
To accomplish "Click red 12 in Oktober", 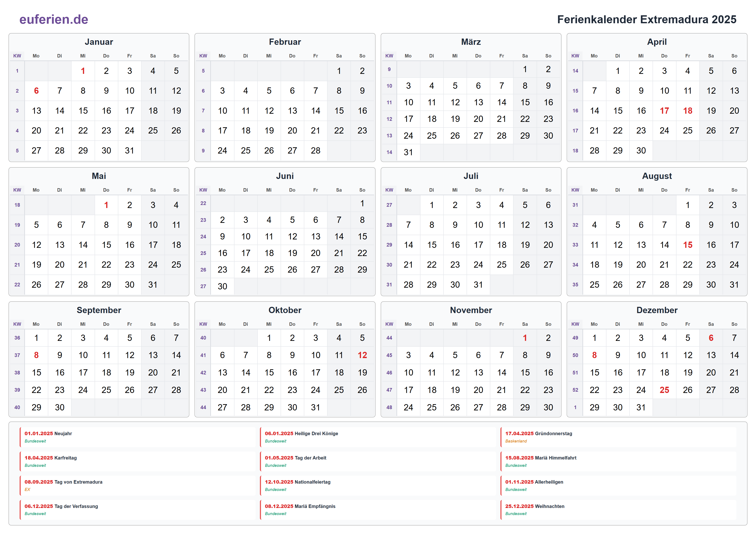I will (x=362, y=355).
